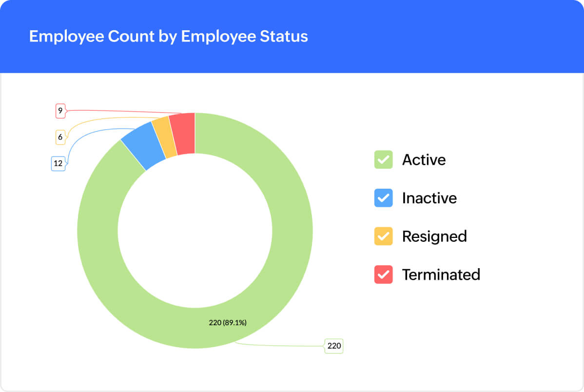Click the callout label showing 6
Screen dimensions: 584x392
59,137
